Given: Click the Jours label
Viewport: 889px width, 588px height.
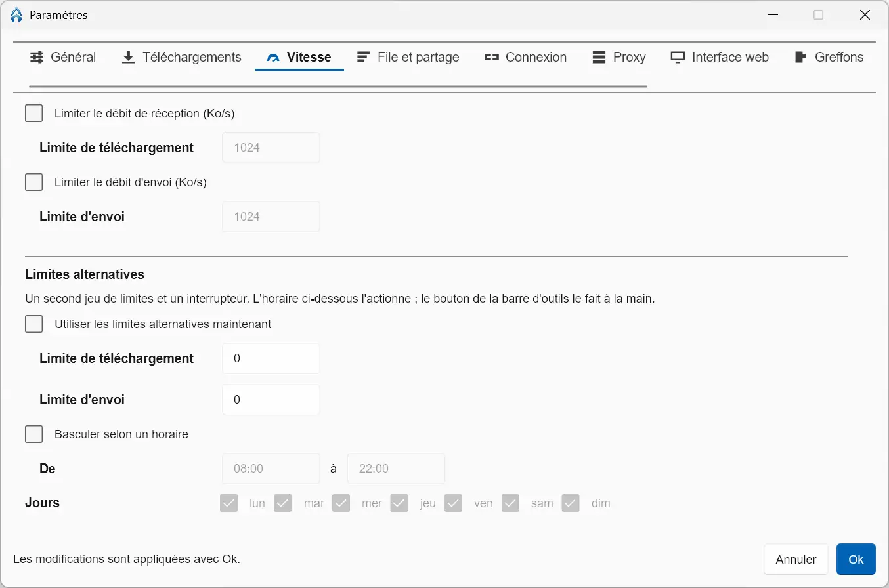Looking at the screenshot, I should (x=42, y=503).
